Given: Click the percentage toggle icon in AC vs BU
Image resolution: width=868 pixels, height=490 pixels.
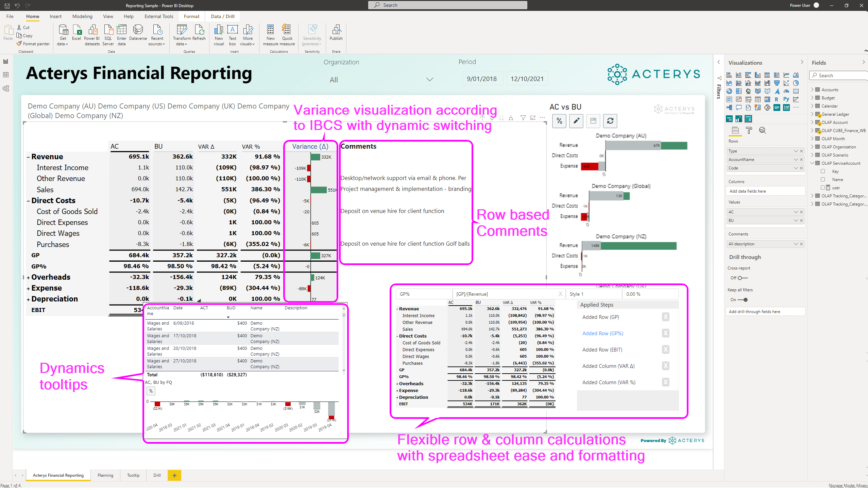Looking at the screenshot, I should (559, 121).
